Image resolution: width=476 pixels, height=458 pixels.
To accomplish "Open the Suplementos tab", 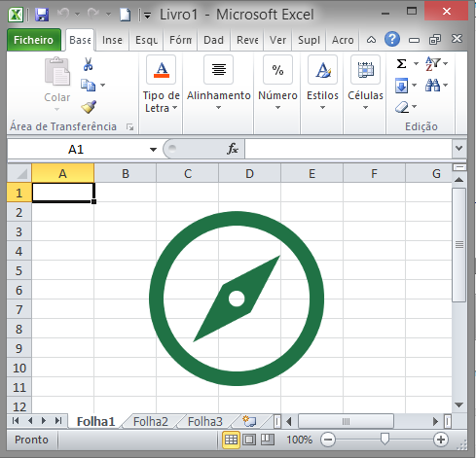I will (x=309, y=40).
